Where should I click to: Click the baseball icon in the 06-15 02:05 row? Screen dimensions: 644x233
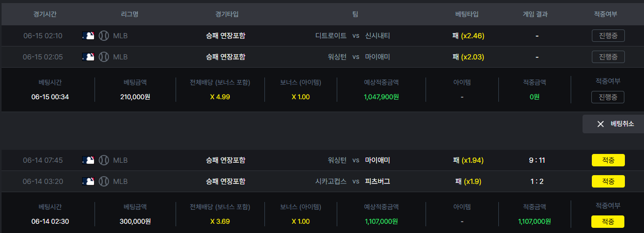[104, 57]
